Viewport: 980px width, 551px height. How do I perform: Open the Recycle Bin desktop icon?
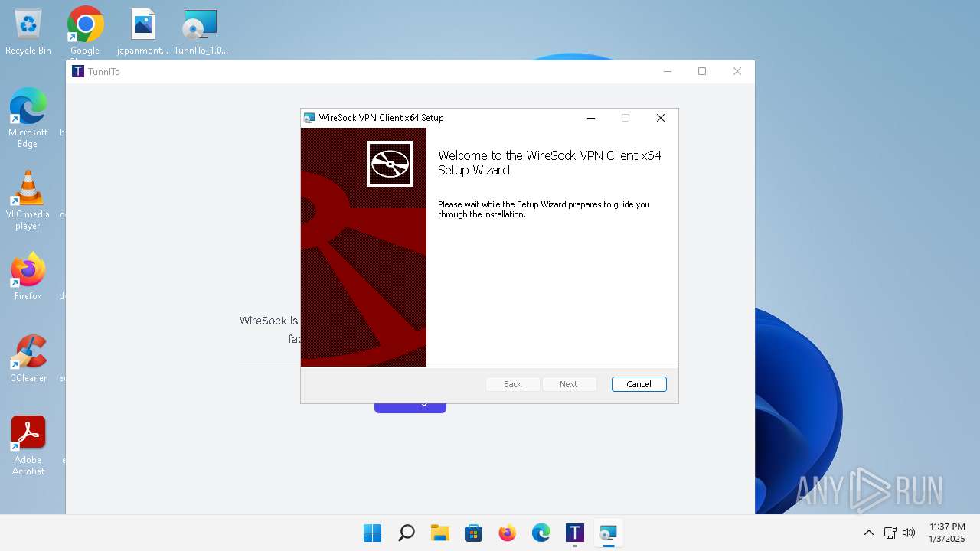coord(28,32)
